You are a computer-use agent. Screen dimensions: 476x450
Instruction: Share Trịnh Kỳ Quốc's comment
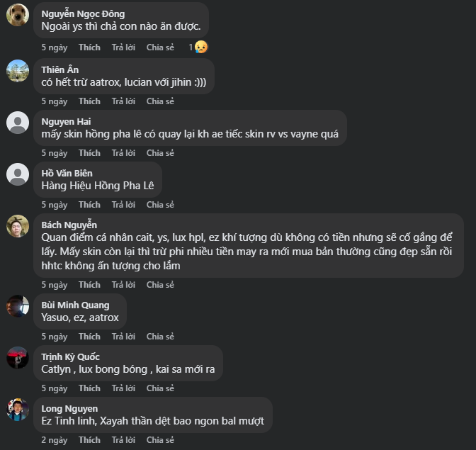coord(160,388)
